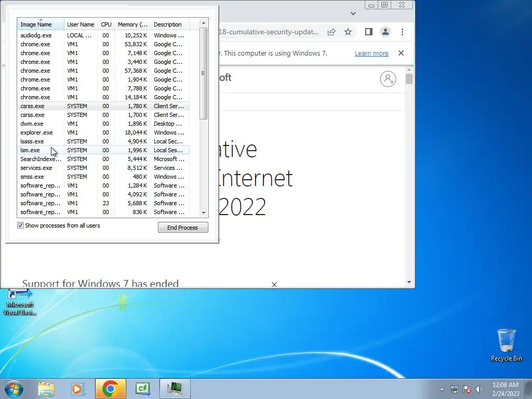Click the Chrome page scroll down arrow
The height and width of the screenshot is (399, 532).
click(x=409, y=282)
